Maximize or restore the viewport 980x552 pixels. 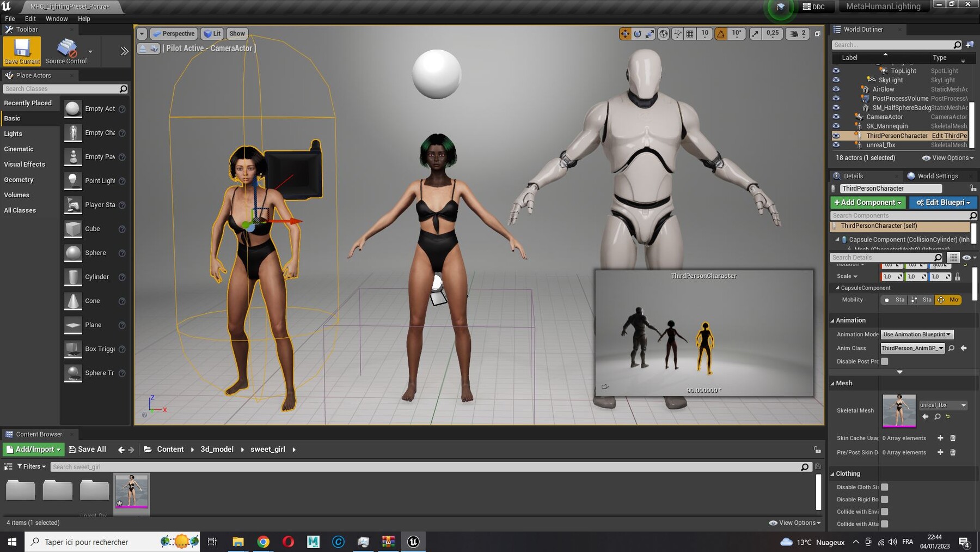[x=817, y=34]
